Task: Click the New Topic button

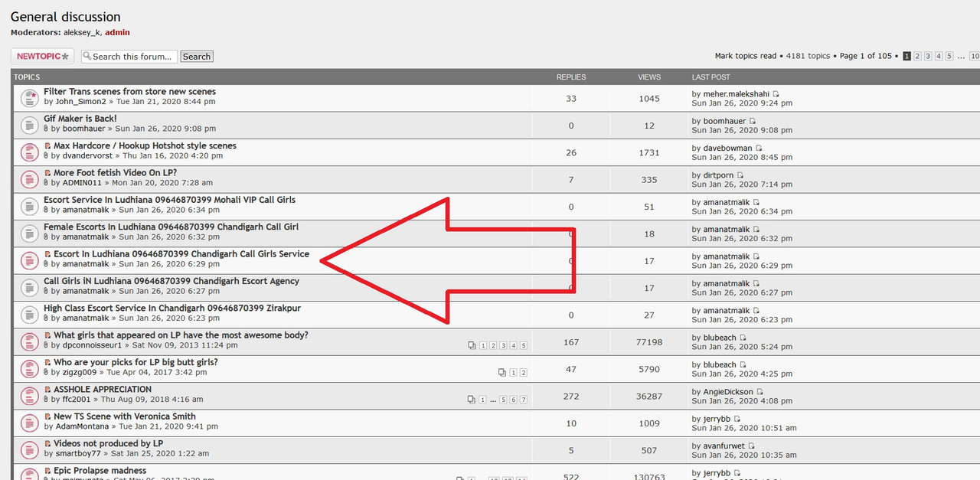Action: click(42, 56)
